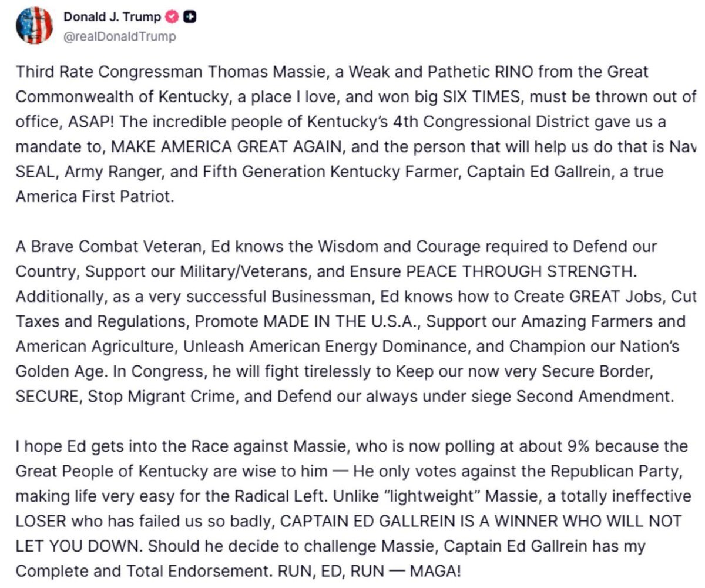Click "America First Patriot" in first paragraph
Screen dimensions: 705x588
click(x=95, y=196)
